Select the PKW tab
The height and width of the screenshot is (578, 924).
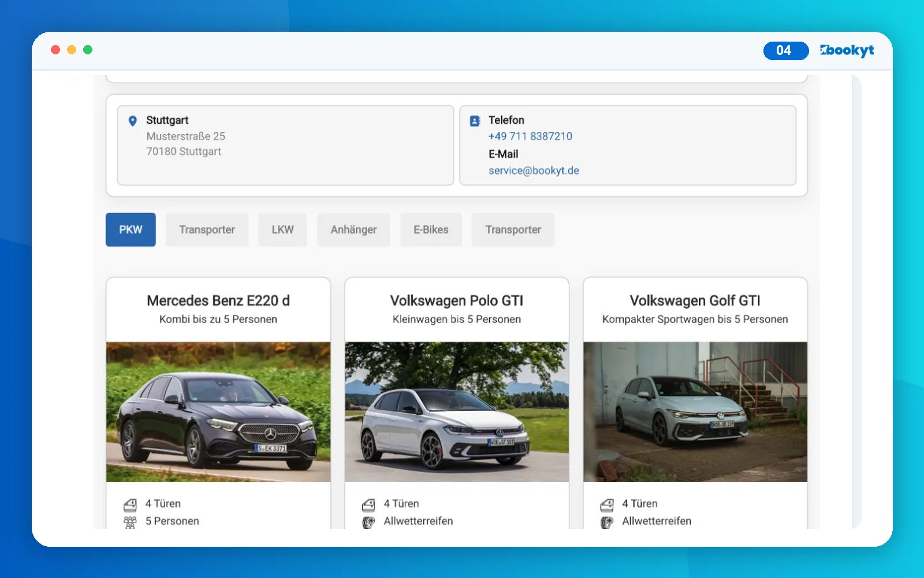coord(131,229)
